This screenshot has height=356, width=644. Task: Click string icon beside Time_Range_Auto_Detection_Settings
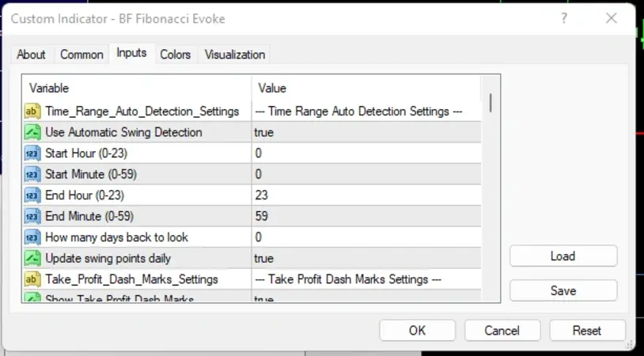(32, 112)
